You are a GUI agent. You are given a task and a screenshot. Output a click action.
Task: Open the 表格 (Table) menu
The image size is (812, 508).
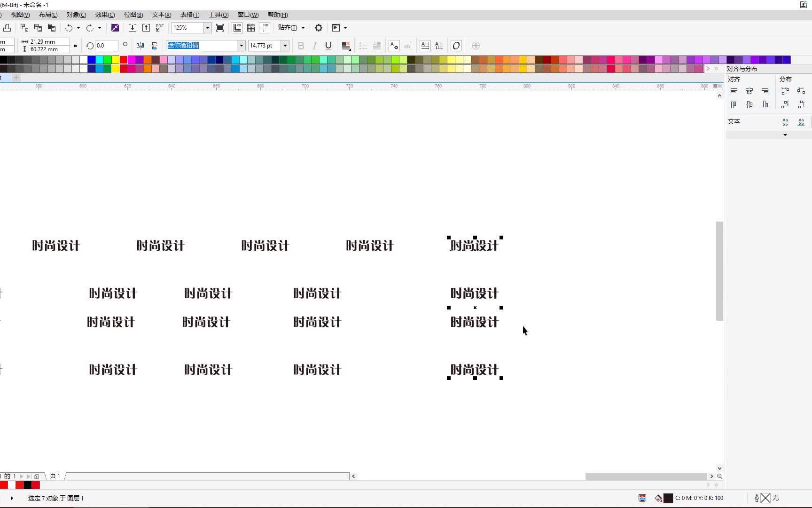pyautogui.click(x=190, y=15)
